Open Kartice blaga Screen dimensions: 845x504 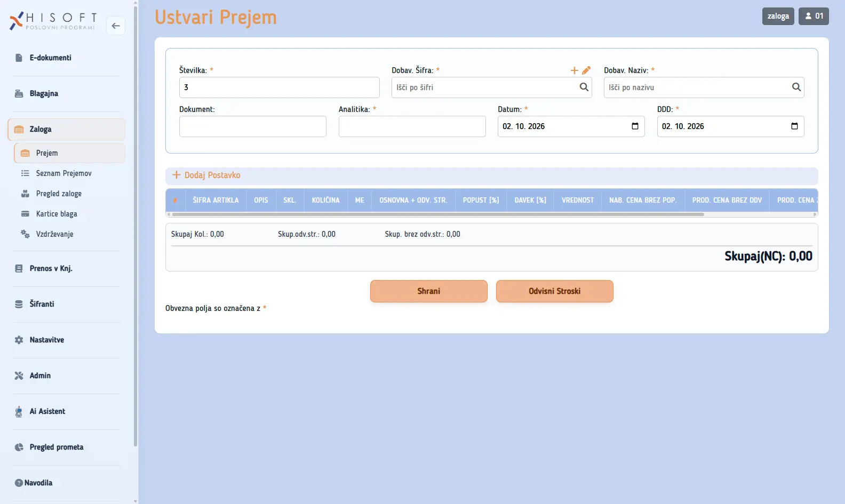pos(69,214)
